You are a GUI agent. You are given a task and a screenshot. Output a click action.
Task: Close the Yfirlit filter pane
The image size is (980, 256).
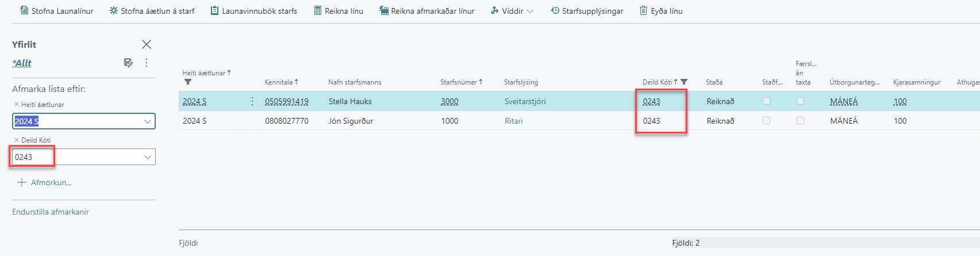pos(147,44)
